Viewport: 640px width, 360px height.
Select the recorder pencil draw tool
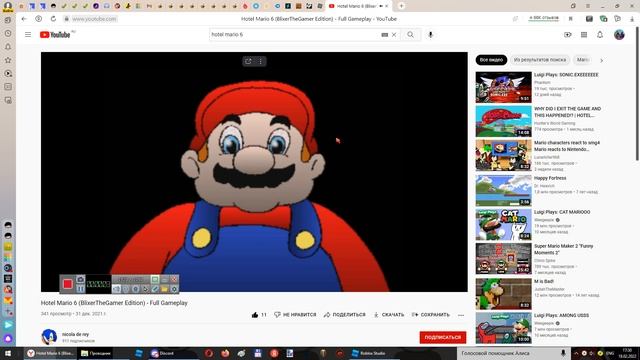tap(155, 289)
